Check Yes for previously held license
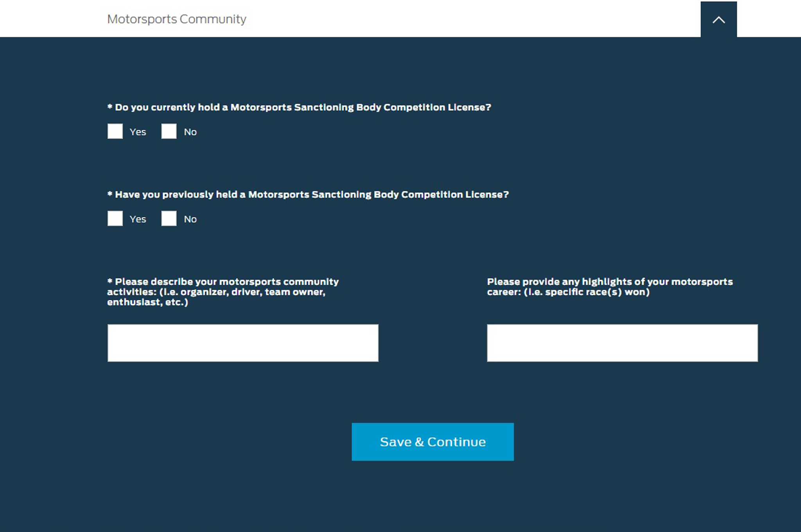This screenshot has height=532, width=801. (x=115, y=219)
